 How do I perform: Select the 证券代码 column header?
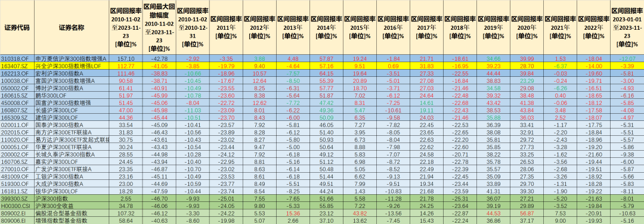click(x=17, y=27)
